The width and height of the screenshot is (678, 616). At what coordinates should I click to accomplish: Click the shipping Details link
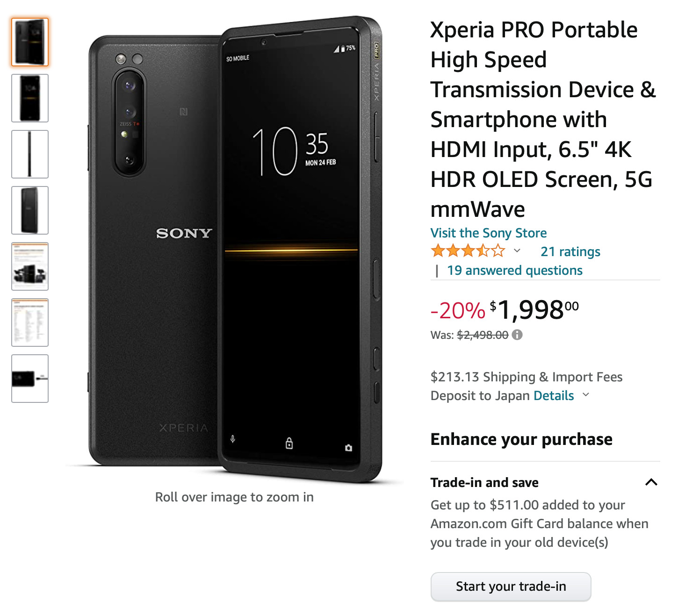pyautogui.click(x=554, y=395)
